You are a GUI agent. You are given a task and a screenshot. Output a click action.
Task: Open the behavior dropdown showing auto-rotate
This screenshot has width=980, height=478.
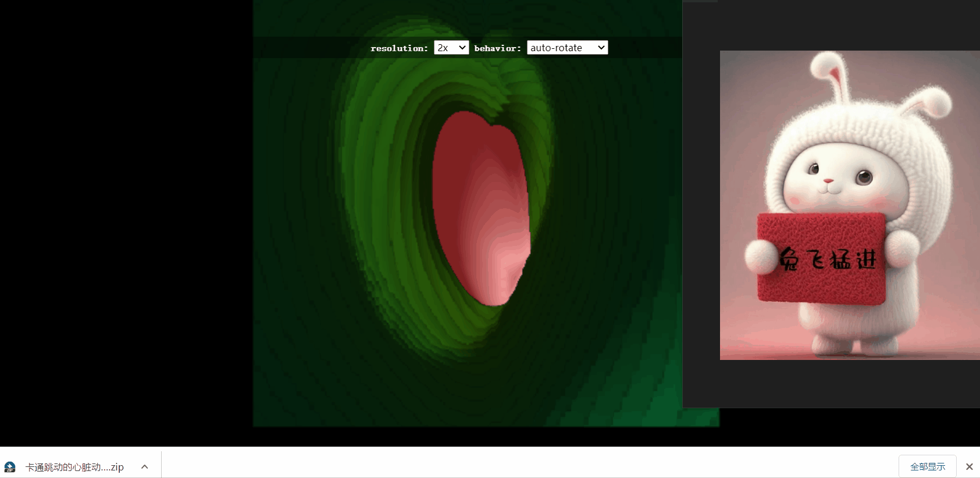(x=567, y=48)
